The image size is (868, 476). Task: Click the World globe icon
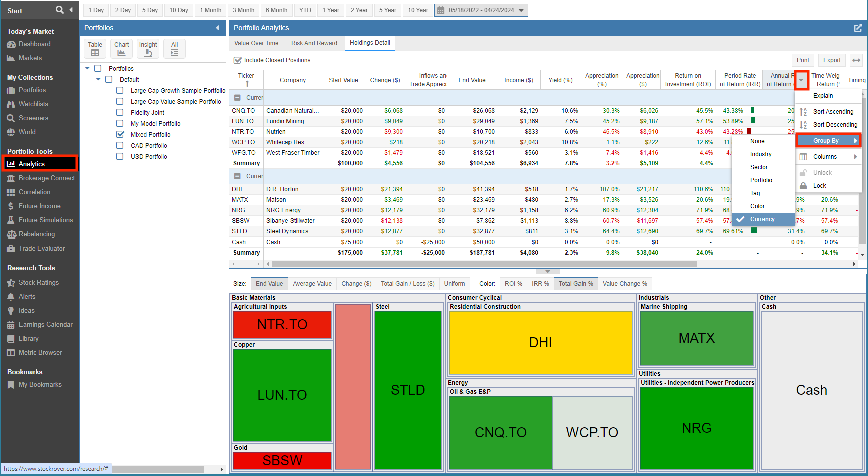[11, 132]
